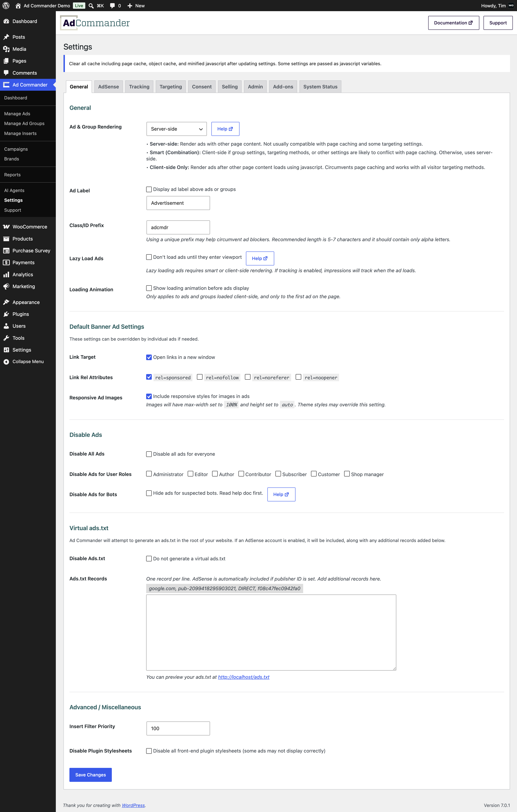Screen dimensions: 517x812
Task: Click the Class/ID Prefix input field
Action: [178, 227]
